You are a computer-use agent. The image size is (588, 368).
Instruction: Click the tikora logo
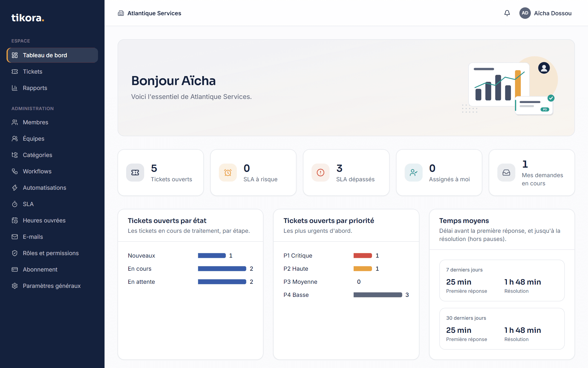(x=28, y=18)
